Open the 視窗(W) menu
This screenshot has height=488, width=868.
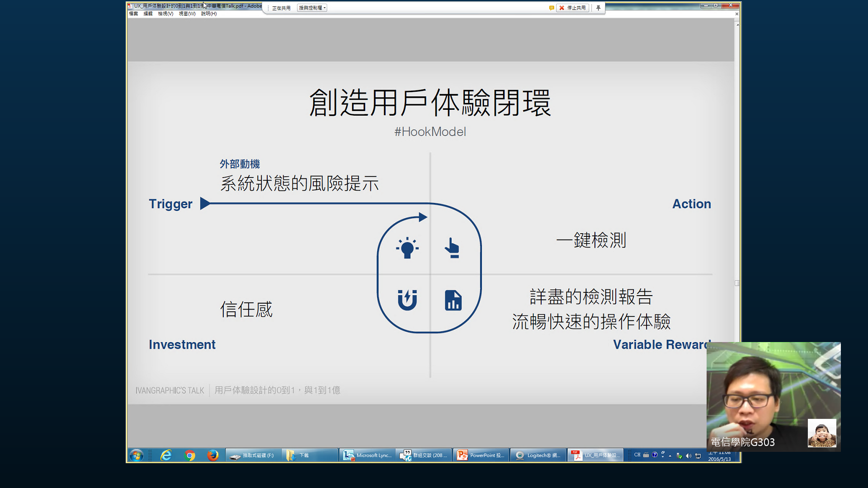tap(187, 14)
